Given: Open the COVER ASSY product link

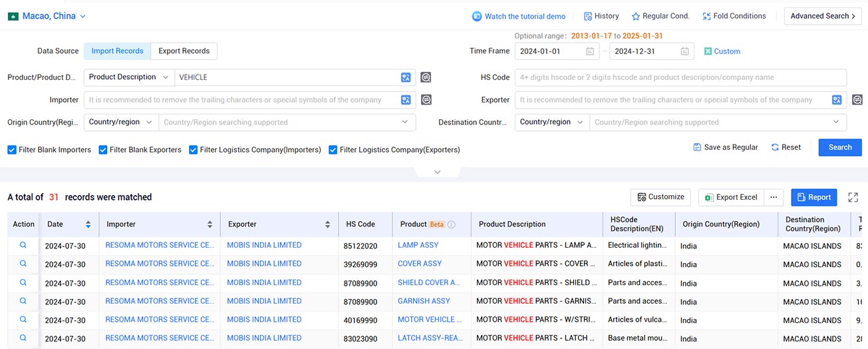Looking at the screenshot, I should [x=420, y=264].
